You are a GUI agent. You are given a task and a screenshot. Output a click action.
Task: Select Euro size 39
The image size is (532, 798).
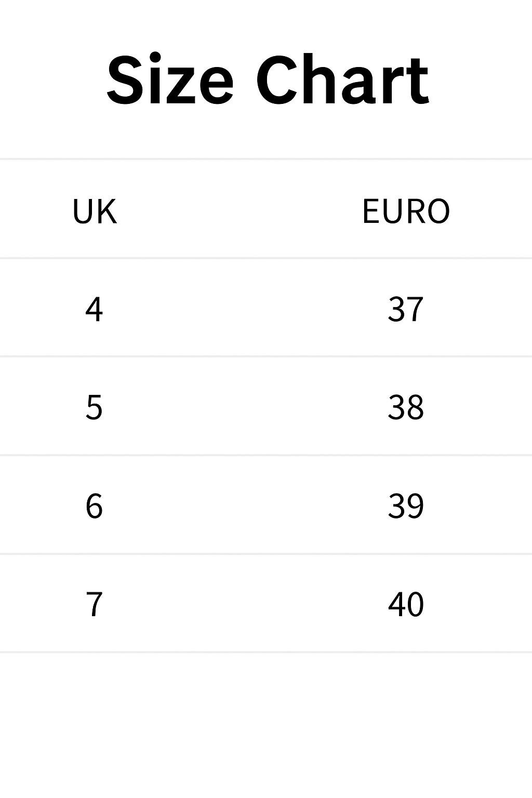point(406,506)
